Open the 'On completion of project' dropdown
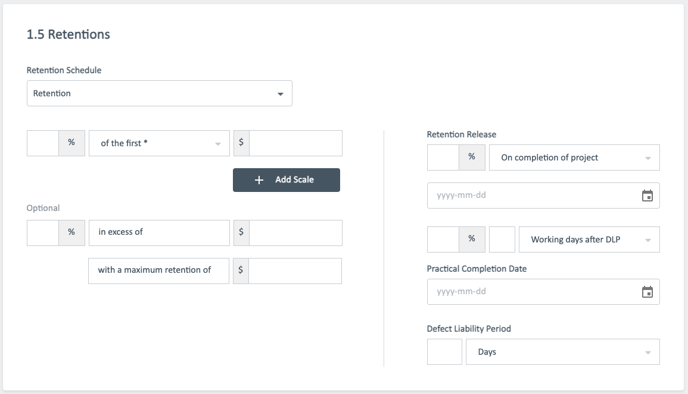This screenshot has height=394, width=688. click(x=574, y=158)
